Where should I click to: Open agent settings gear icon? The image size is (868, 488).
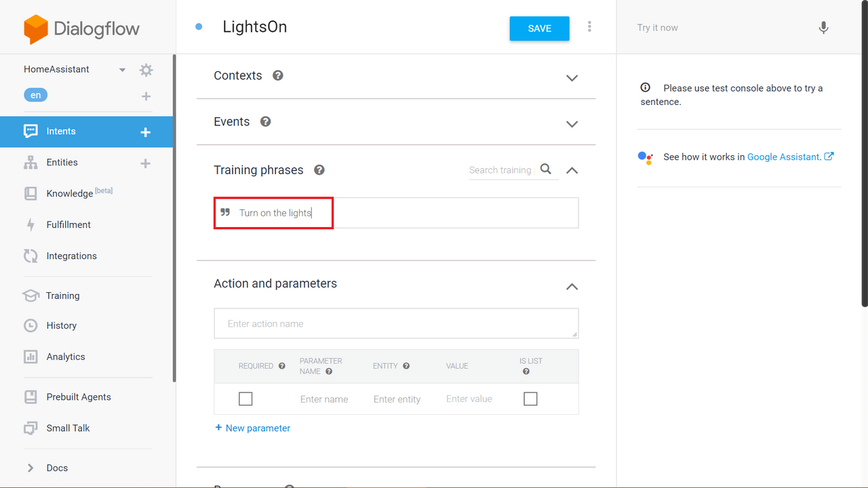pos(146,70)
